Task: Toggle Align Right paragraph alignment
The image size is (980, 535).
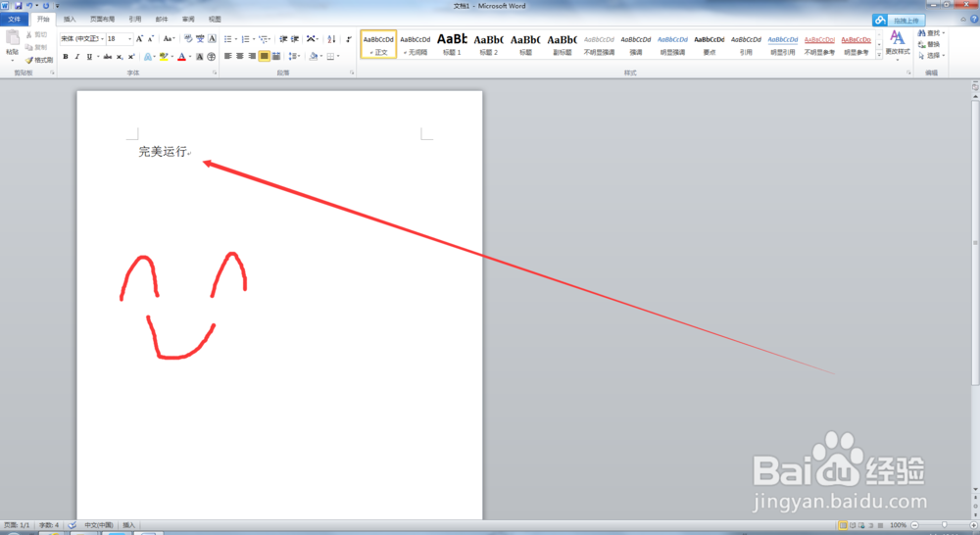Action: click(x=252, y=56)
